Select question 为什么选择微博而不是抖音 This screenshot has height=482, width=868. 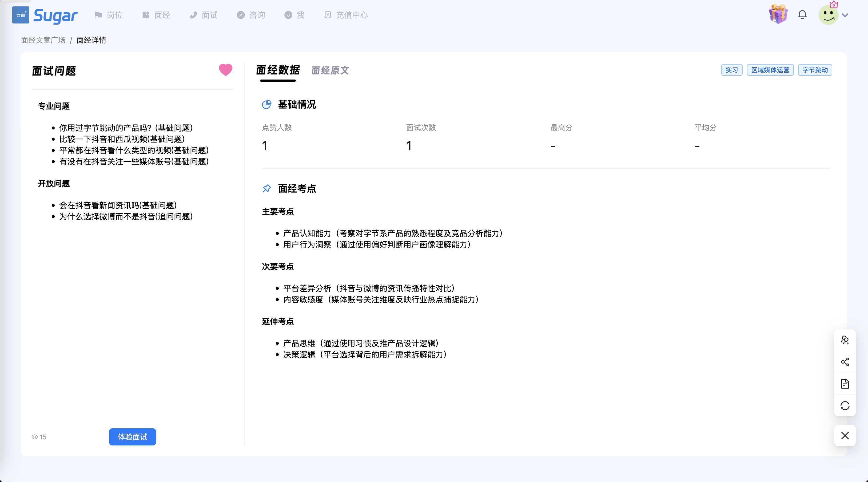[126, 216]
